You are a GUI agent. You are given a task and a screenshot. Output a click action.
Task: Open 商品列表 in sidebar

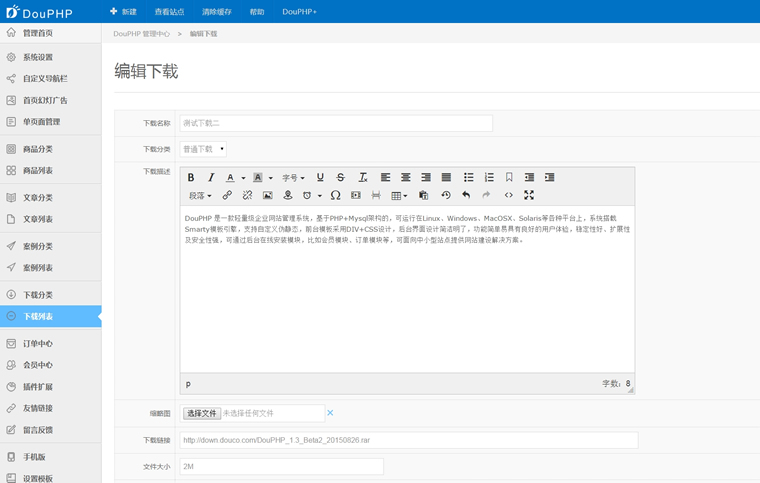(50, 171)
